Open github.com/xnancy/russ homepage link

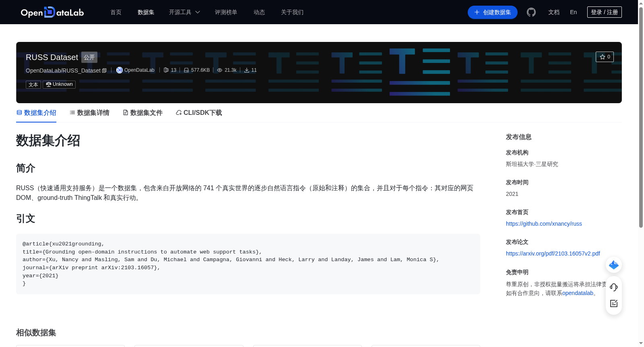[544, 224]
